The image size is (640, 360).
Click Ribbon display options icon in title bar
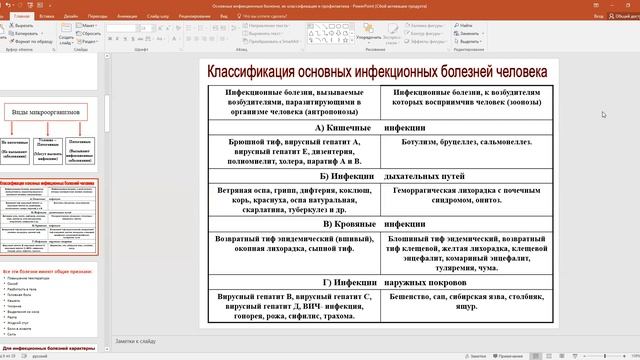point(596,5)
